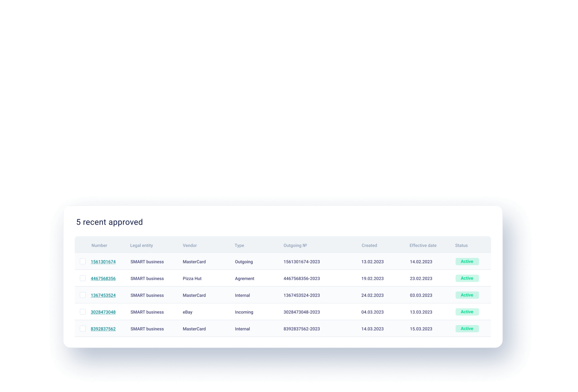578x392 pixels.
Task: Click the Type column header
Action: (x=239, y=245)
